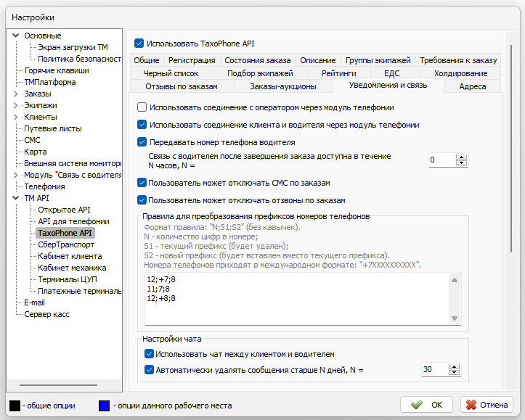Expand the Заказы tree node
Viewport: 525px width, 420px height.
click(15, 94)
